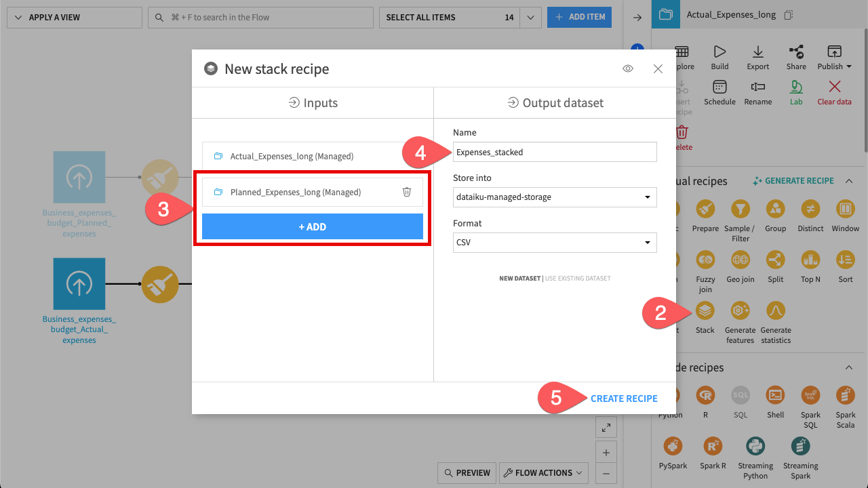Open the Format dropdown showing CSV
The height and width of the screenshot is (488, 868).
pyautogui.click(x=554, y=243)
